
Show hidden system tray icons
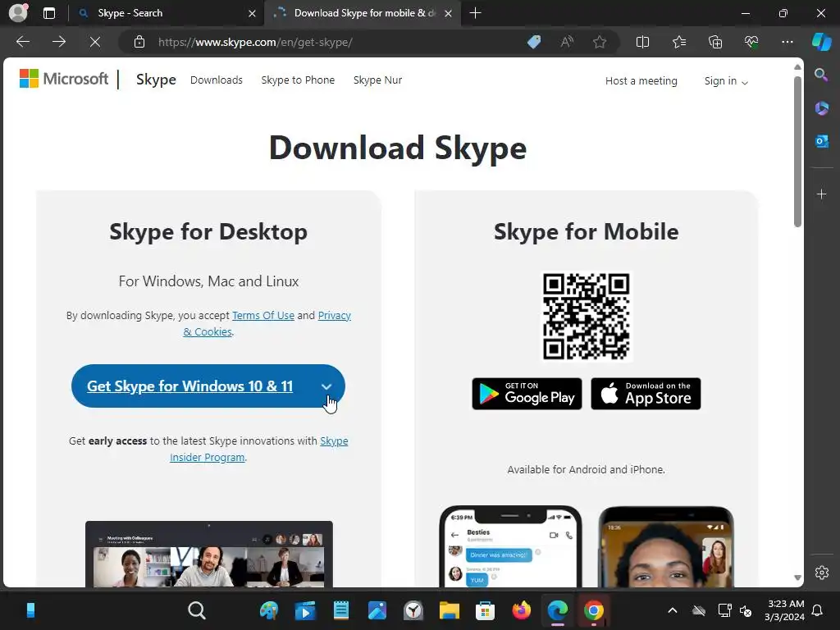(673, 610)
